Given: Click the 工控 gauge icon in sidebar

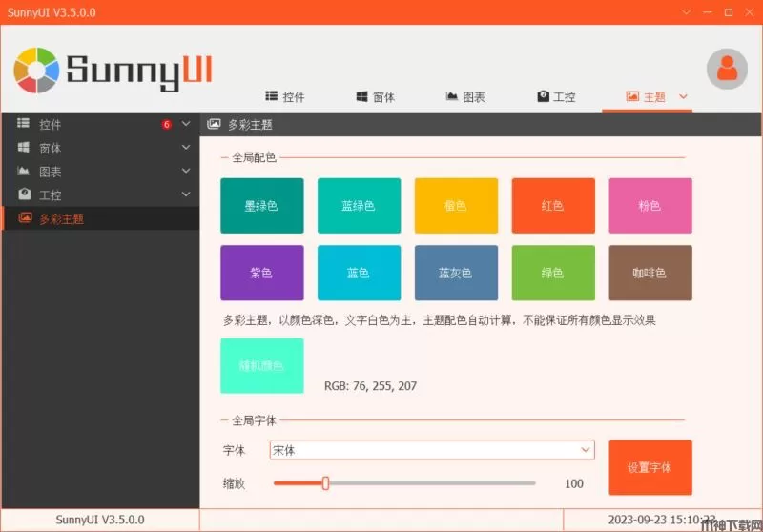Looking at the screenshot, I should pyautogui.click(x=24, y=194).
